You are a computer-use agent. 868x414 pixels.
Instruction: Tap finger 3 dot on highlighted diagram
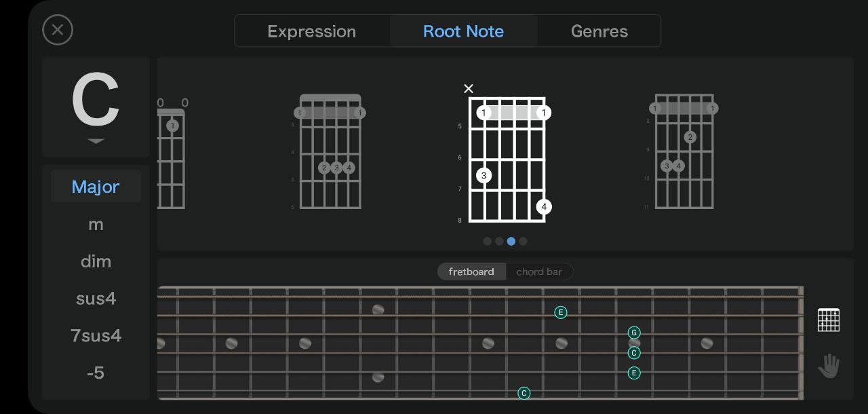(484, 176)
